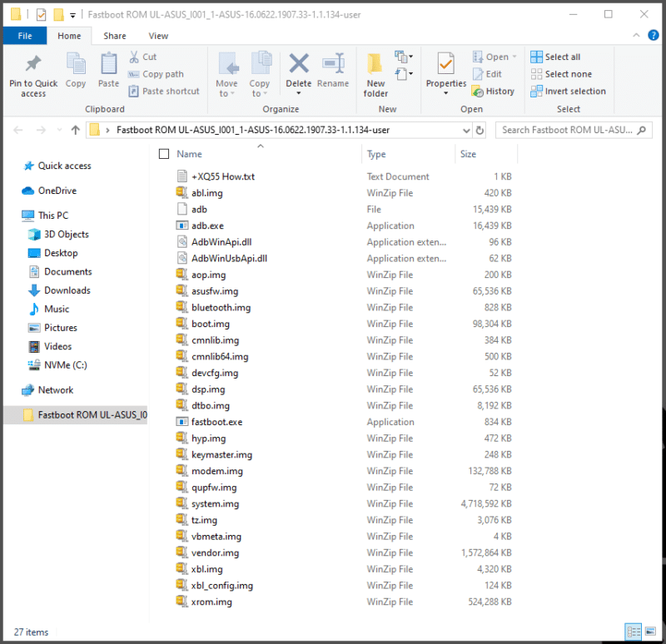
Task: Click the Rename icon in ribbon
Action: (333, 65)
